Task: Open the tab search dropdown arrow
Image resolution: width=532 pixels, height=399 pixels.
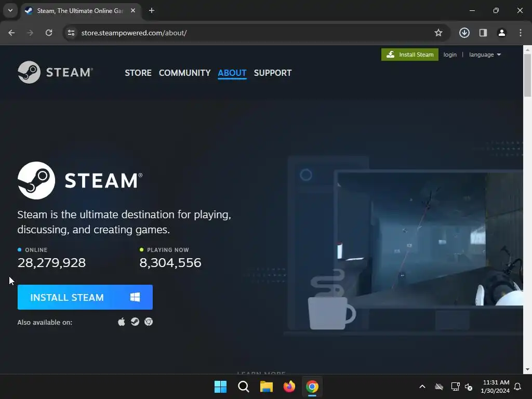Action: 10,10
